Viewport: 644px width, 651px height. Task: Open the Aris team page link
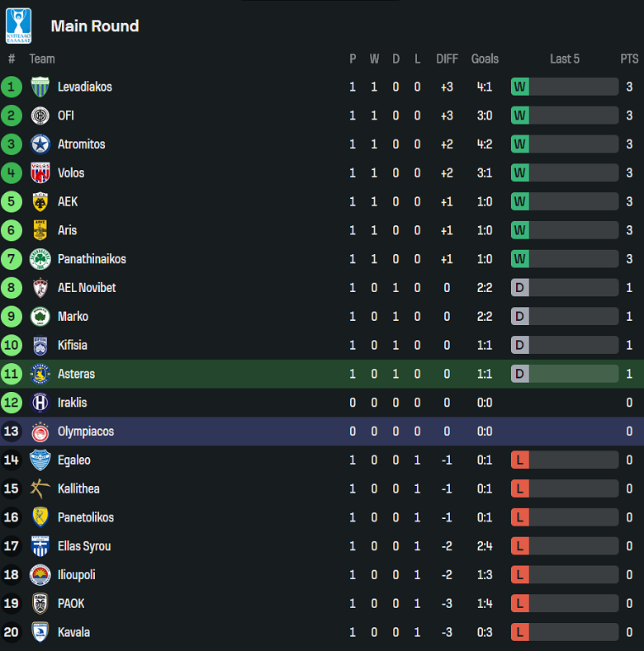tap(67, 230)
